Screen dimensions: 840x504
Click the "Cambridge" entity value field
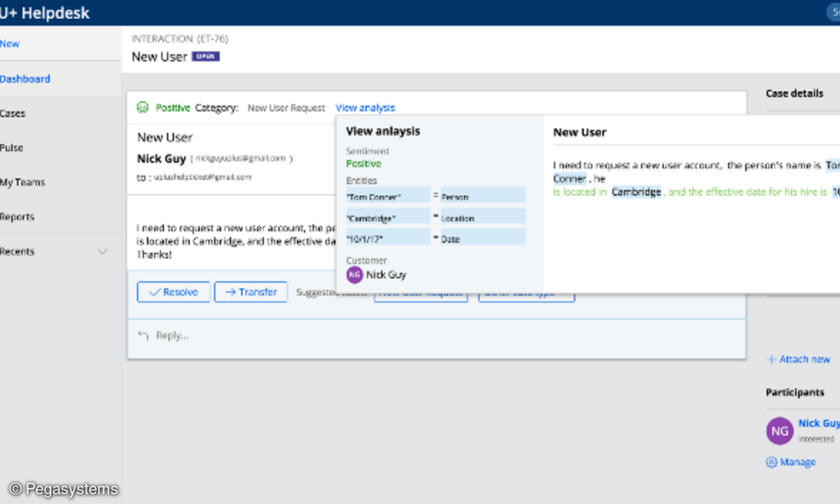pyautogui.click(x=388, y=217)
